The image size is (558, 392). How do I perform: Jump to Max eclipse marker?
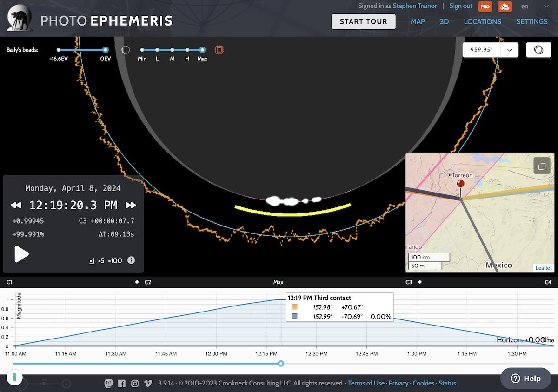coord(279,282)
